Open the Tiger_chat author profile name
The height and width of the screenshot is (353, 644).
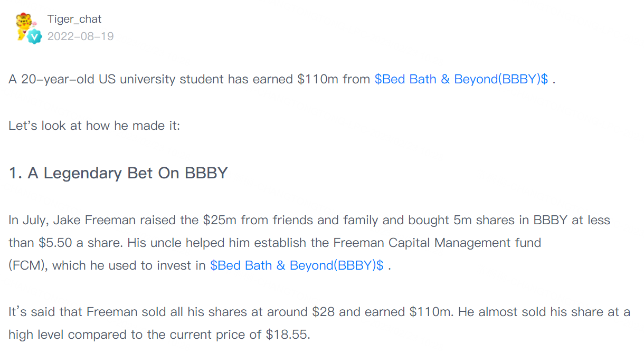coord(74,19)
